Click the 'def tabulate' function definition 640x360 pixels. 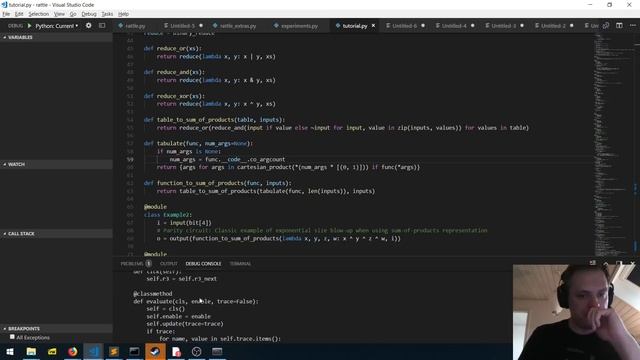click(x=198, y=144)
